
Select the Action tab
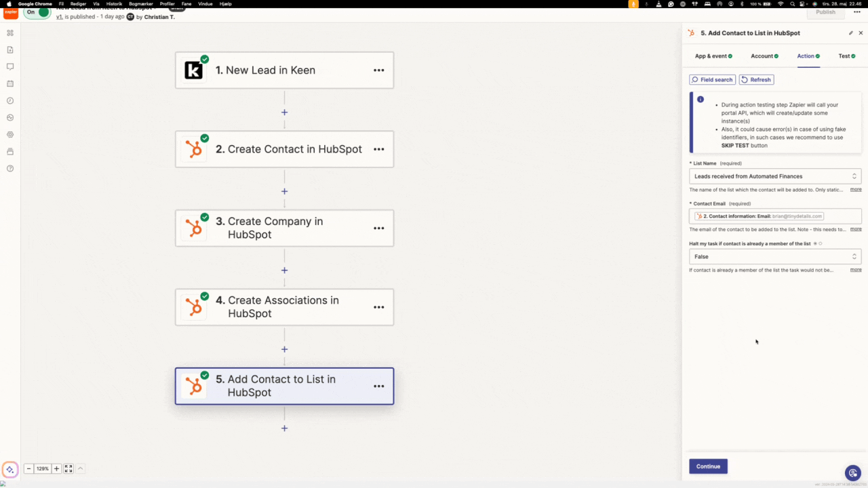point(808,56)
